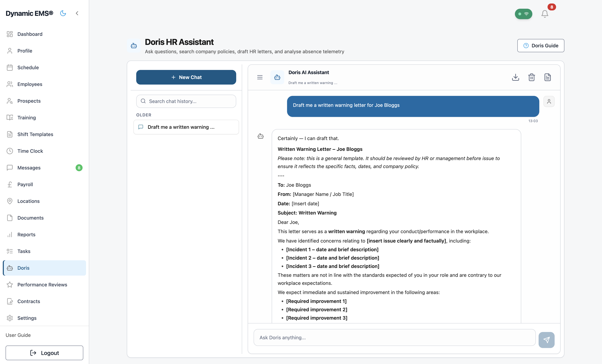Open Performance Reviews
Viewport: 602px width, 364px height.
pyautogui.click(x=44, y=284)
